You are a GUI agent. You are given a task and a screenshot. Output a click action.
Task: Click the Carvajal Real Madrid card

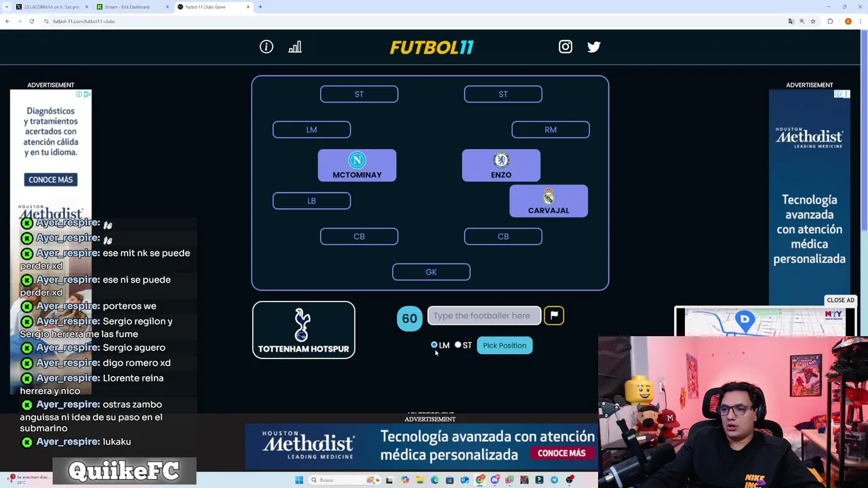pos(549,201)
